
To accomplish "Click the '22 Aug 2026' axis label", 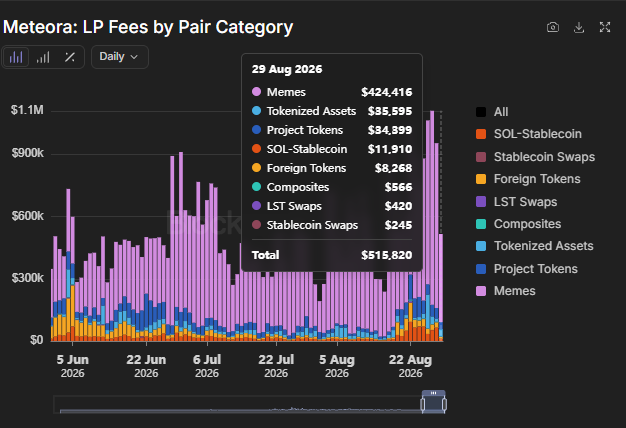I will point(410,366).
